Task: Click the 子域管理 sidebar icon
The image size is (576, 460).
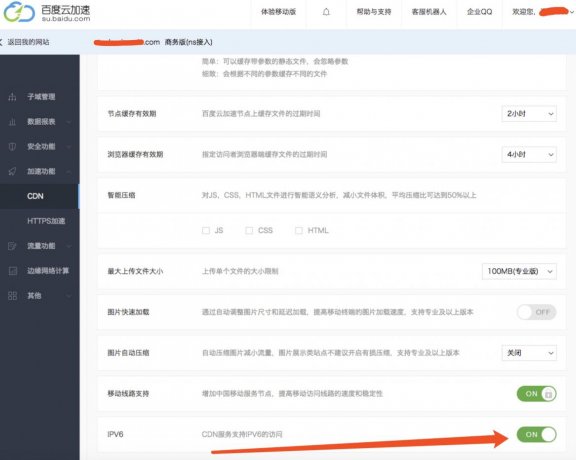Action: coord(12,97)
